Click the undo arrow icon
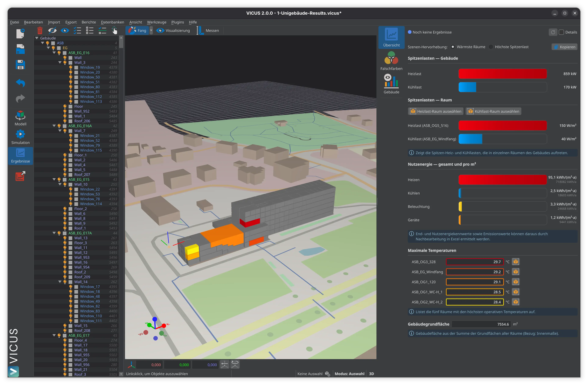 (20, 83)
